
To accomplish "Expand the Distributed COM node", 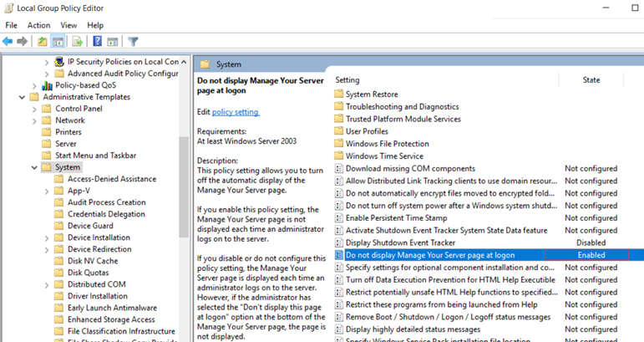I will pos(47,285).
